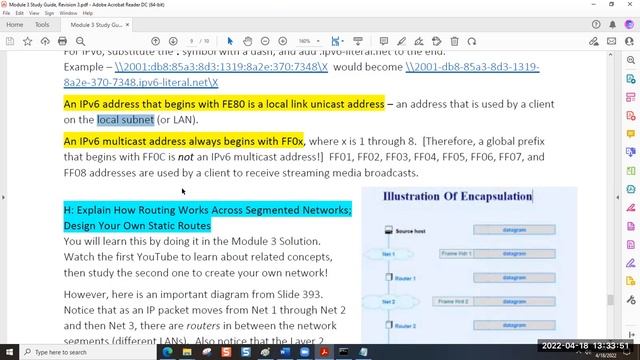The image size is (640, 360).
Task: Open the Create PDF red sidebar tool
Action: (x=631, y=116)
